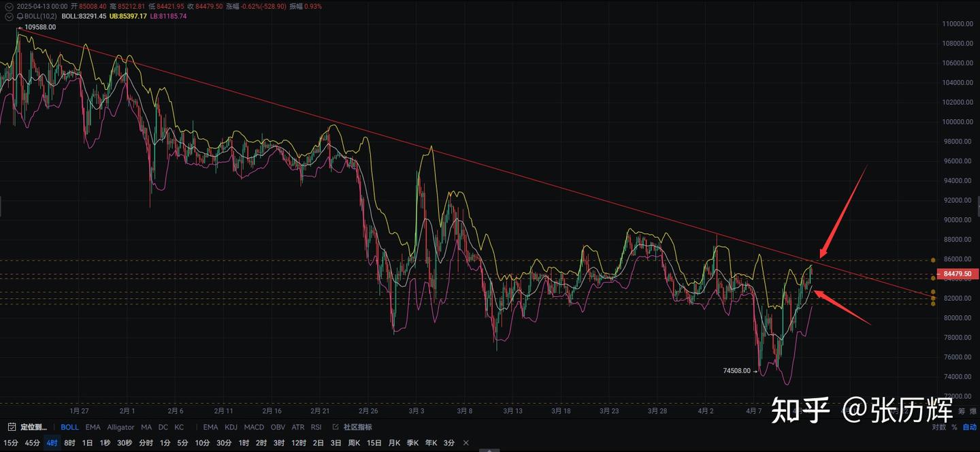Image resolution: width=980 pixels, height=452 pixels.
Task: Enable the second EMA sub-indicator
Action: pos(211,427)
